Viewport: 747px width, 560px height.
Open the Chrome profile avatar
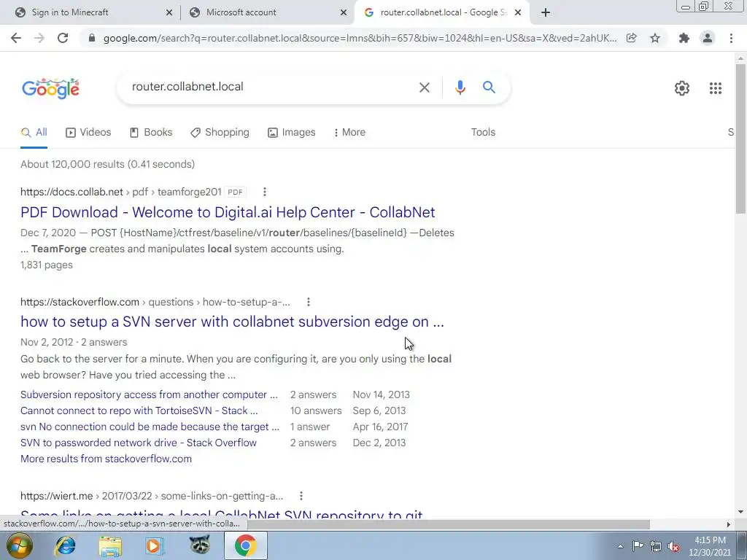pyautogui.click(x=708, y=38)
